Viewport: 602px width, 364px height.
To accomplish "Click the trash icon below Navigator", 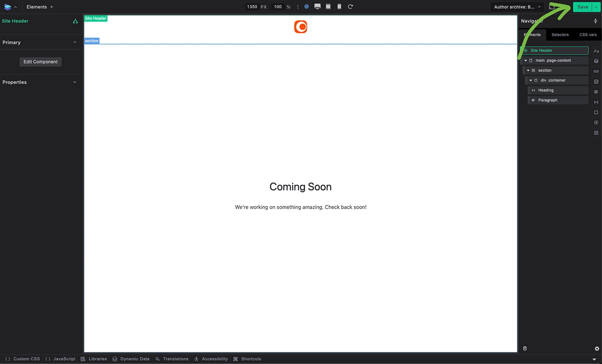I will tap(525, 348).
